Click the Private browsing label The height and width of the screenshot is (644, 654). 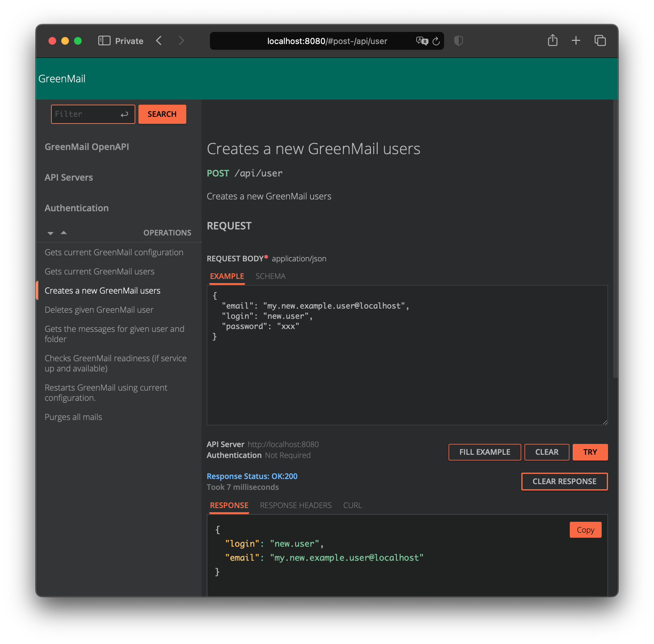pyautogui.click(x=129, y=41)
